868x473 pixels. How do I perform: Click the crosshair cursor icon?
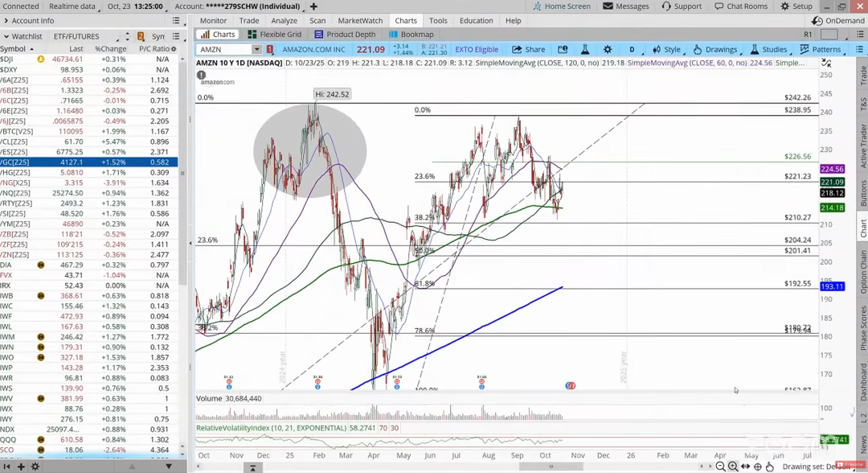757,467
